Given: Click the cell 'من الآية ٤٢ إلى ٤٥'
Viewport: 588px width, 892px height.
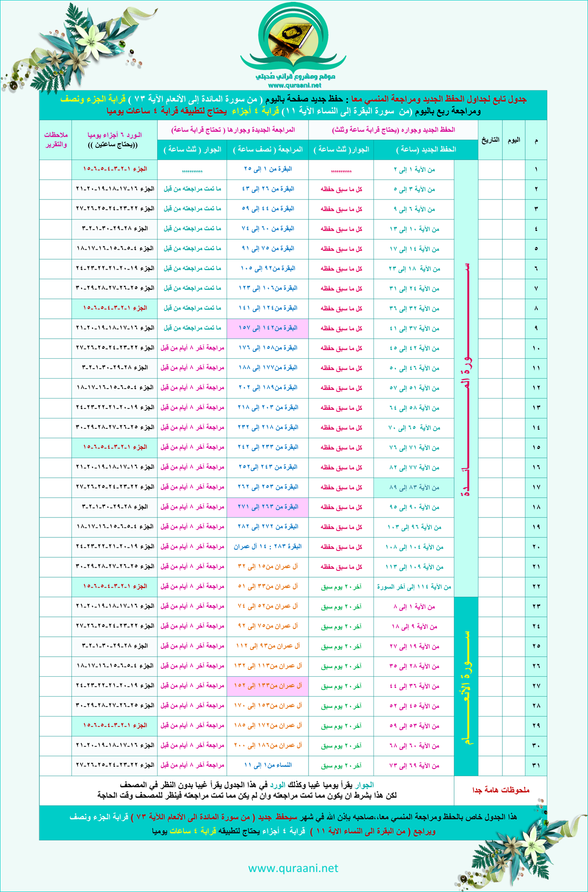Looking at the screenshot, I should pos(414,348).
